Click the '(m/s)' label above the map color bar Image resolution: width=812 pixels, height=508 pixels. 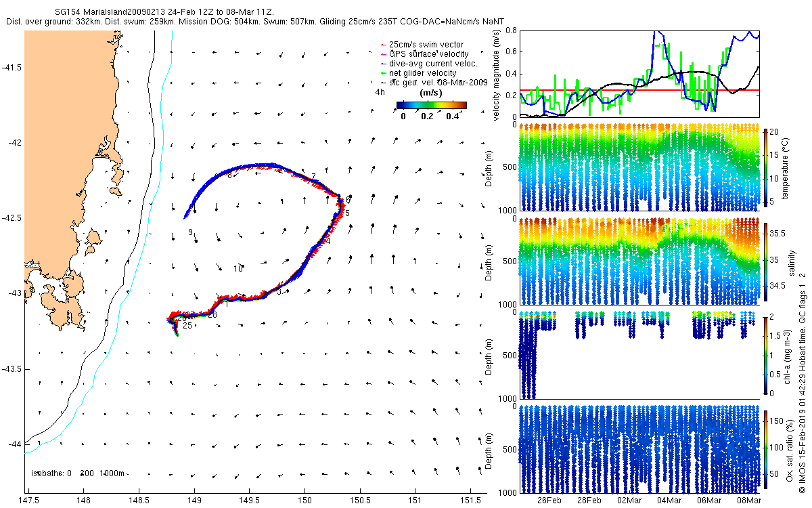(x=431, y=92)
